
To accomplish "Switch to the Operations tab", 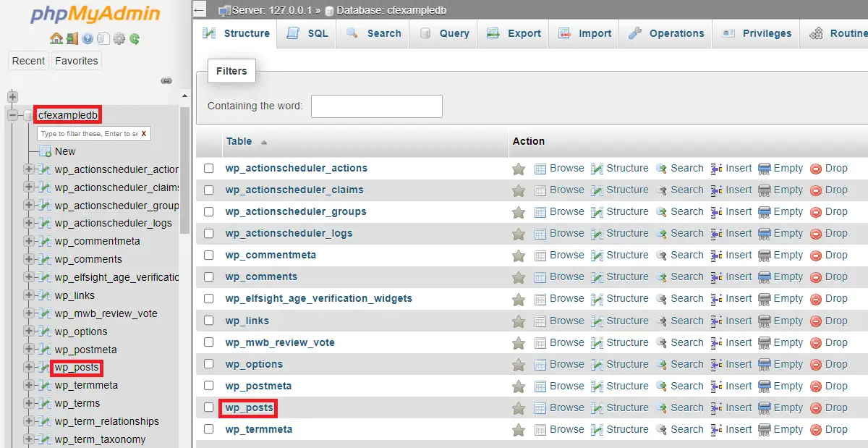I will 665,33.
